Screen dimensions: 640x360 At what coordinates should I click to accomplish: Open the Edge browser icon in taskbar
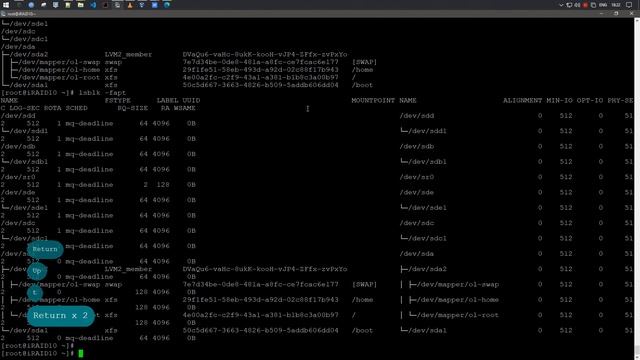pyautogui.click(x=167, y=5)
